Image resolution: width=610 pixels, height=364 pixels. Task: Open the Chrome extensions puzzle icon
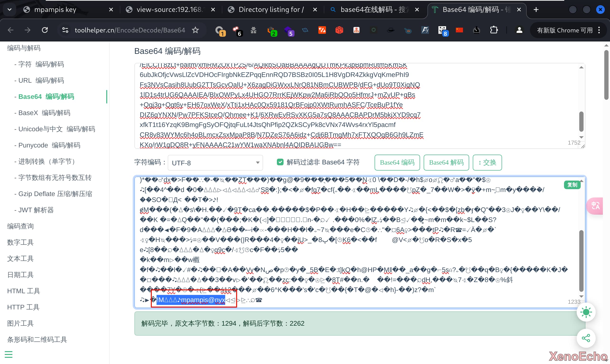click(494, 30)
